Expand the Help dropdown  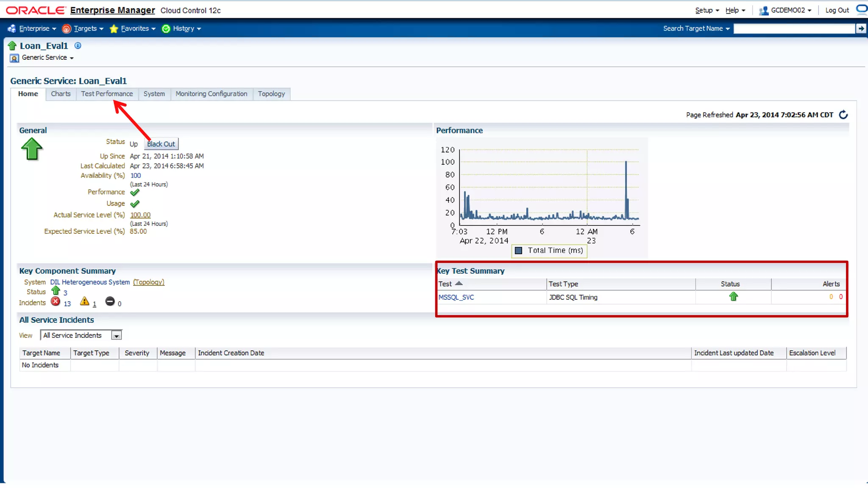735,11
